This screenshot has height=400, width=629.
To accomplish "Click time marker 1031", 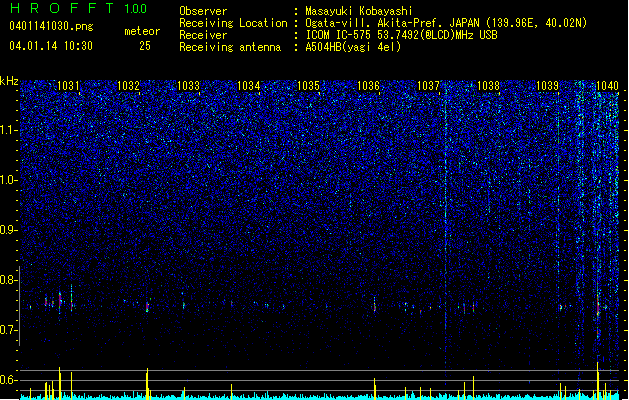I will [68, 85].
